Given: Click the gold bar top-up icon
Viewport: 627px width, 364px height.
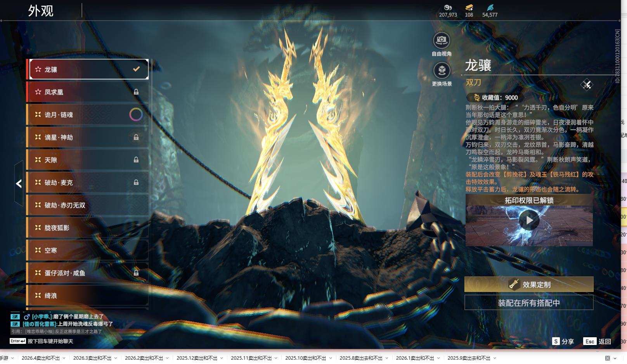Looking at the screenshot, I should [x=469, y=7].
